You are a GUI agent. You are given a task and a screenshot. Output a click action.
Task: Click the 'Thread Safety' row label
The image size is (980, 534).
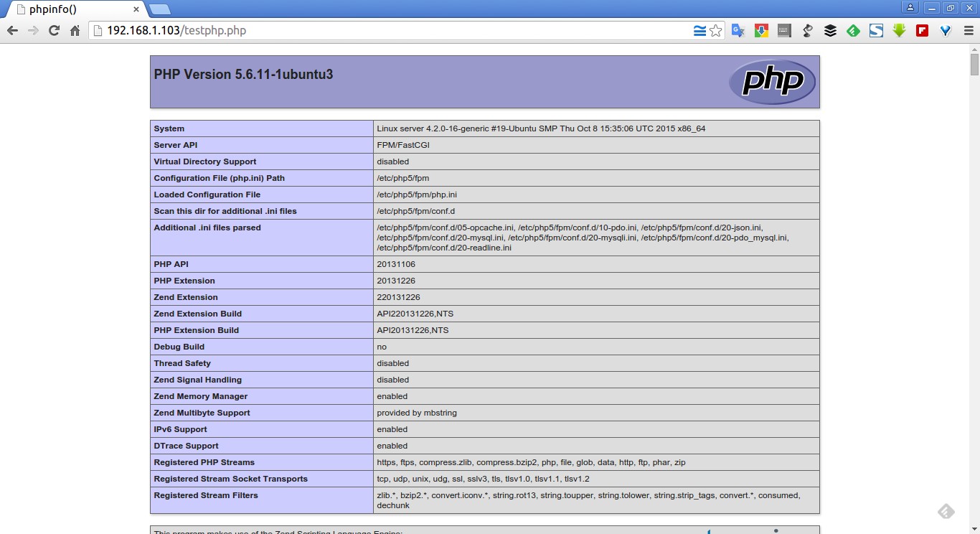click(x=182, y=363)
